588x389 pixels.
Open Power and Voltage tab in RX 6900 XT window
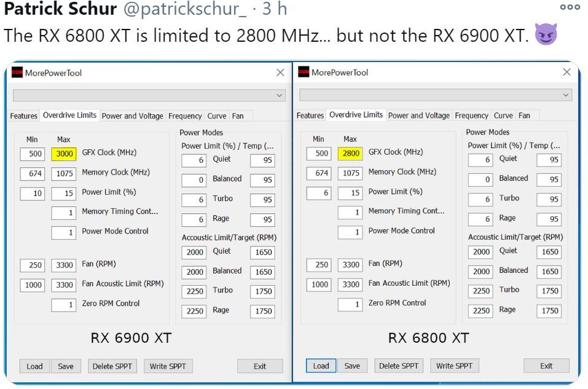[x=132, y=116]
